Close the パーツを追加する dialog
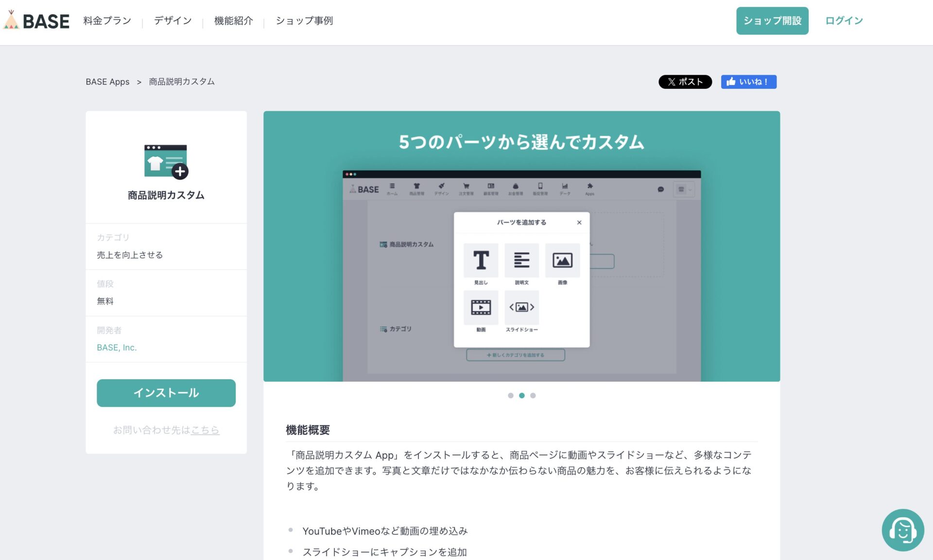This screenshot has width=933, height=560. (x=579, y=222)
